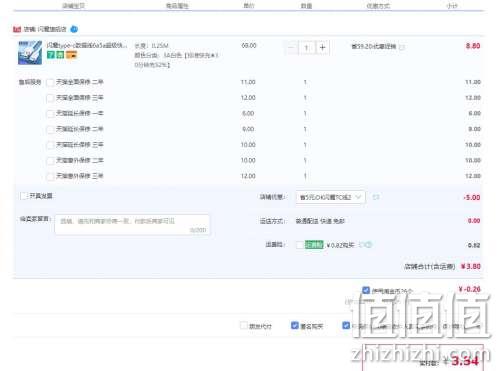Click the info icon beside store discount dropdown
The image size is (500, 371).
click(376, 197)
